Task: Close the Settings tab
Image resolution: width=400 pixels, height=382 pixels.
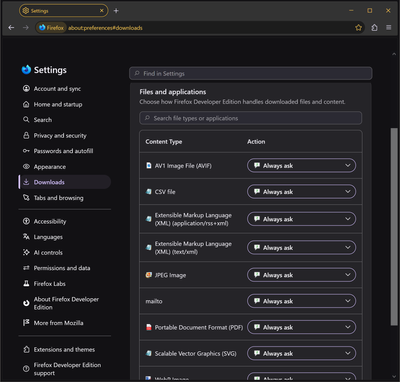Action: pos(102,11)
